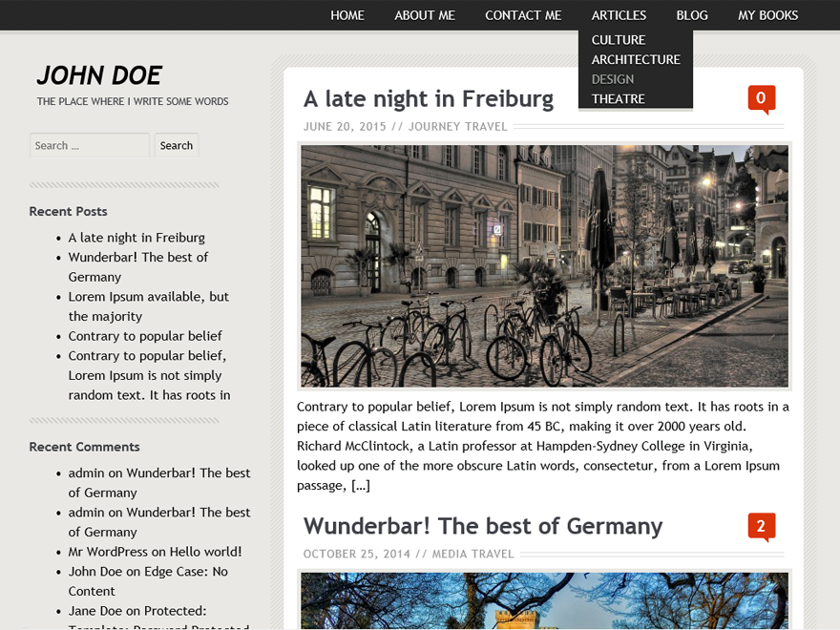Open the Freiburg night street photo
This screenshot has width=840, height=630.
pos(544,266)
